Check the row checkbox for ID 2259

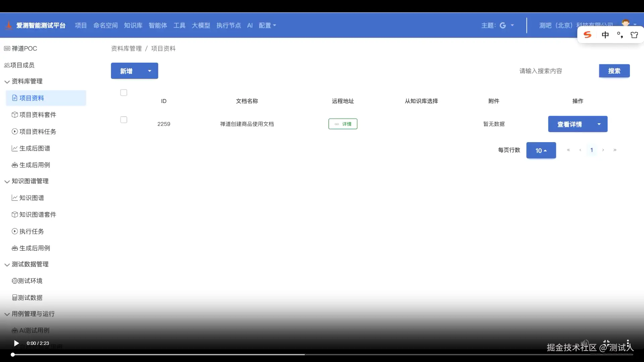point(124,120)
